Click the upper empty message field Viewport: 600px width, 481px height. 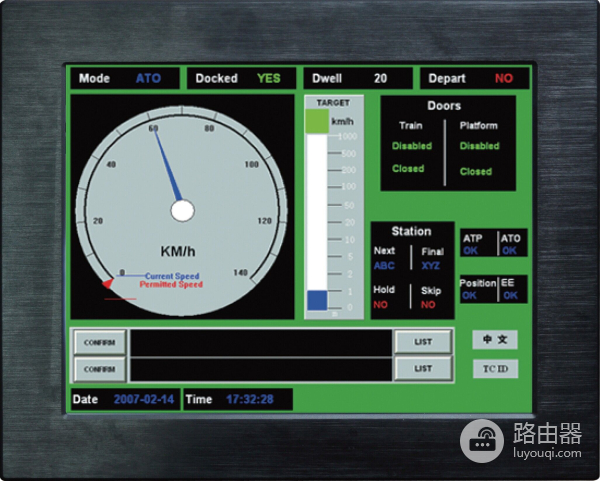[260, 342]
